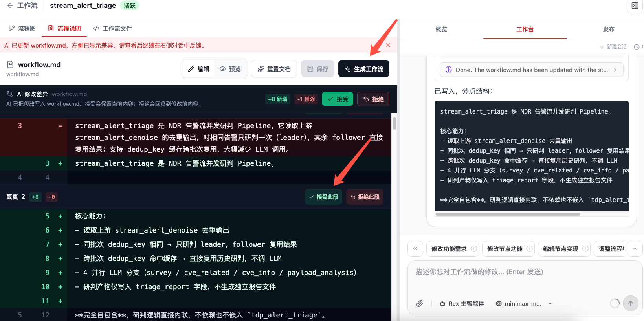Image resolution: width=644 pixels, height=321 pixels.
Task: Accept all AI changes with 接受
Action: tap(338, 99)
